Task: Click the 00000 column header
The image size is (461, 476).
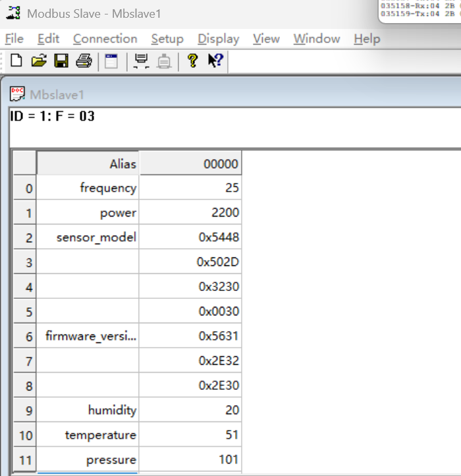Action: [190, 164]
